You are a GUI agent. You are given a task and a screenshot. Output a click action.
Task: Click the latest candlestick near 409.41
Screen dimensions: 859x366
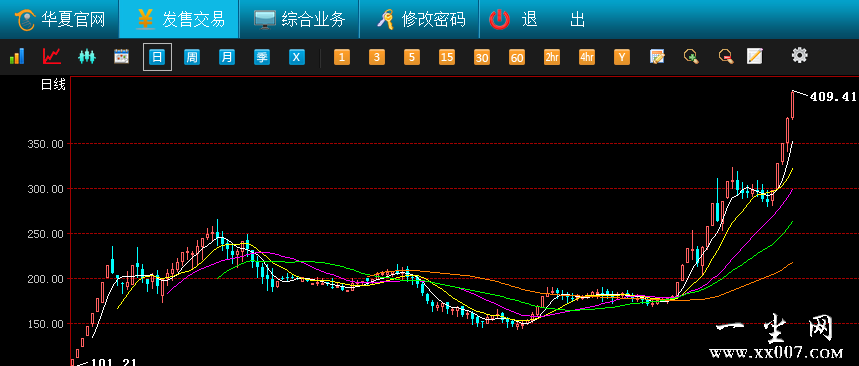coord(793,105)
